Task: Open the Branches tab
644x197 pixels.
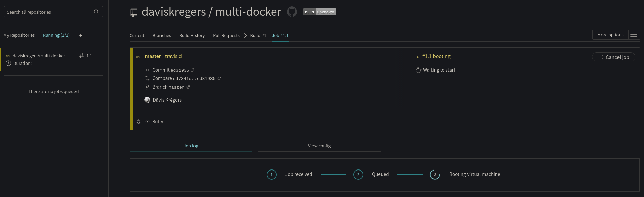Action: [162, 35]
